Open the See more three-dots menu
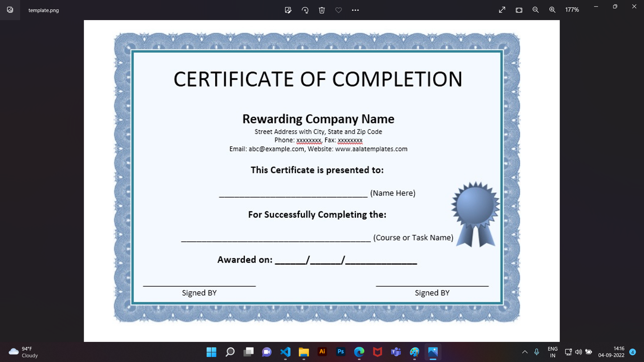The image size is (644, 362). coord(355,10)
